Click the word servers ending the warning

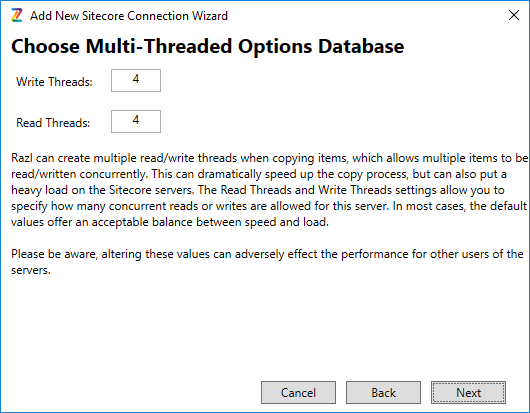[31, 270]
